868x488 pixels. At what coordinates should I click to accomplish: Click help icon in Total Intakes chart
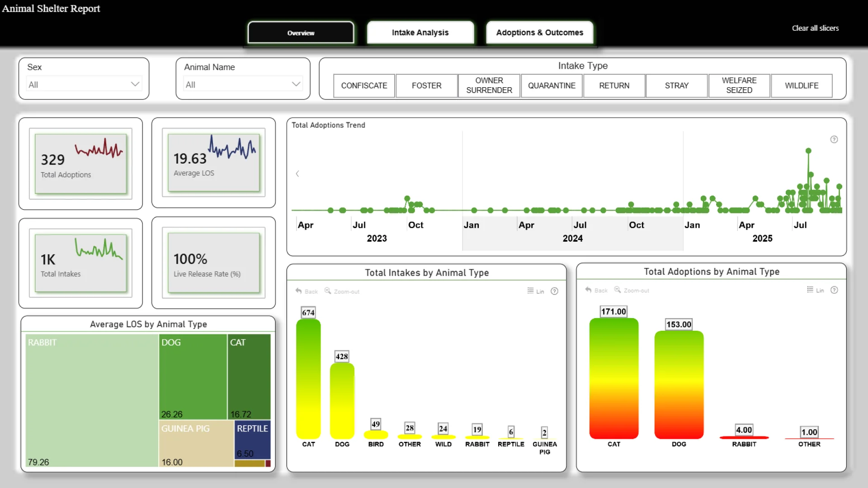click(x=555, y=291)
